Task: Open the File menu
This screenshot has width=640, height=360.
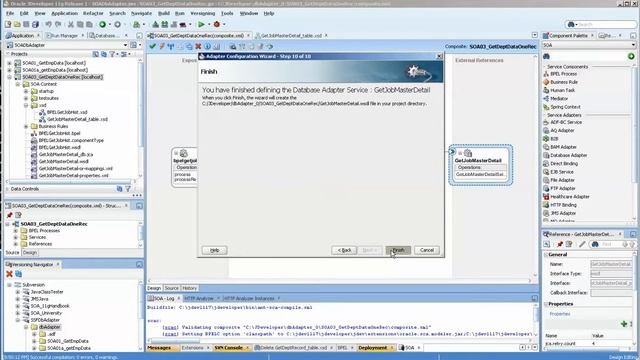Action: (x=10, y=13)
